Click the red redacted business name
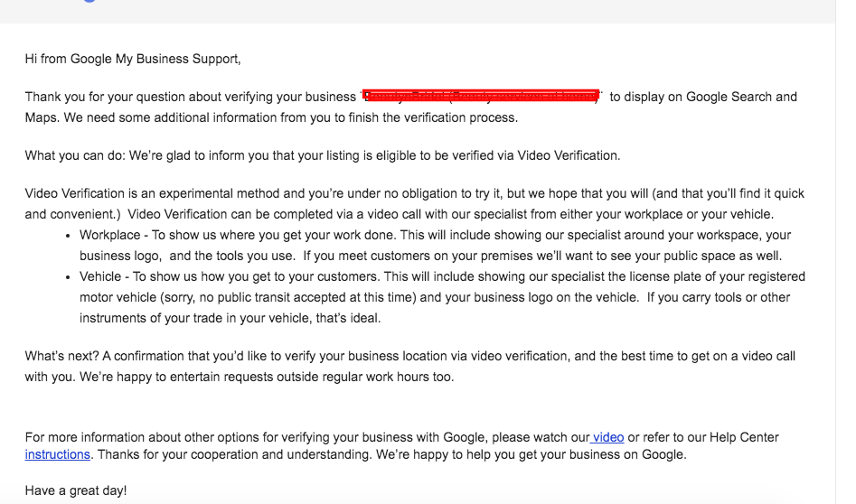The width and height of the screenshot is (856, 504). pos(483,96)
